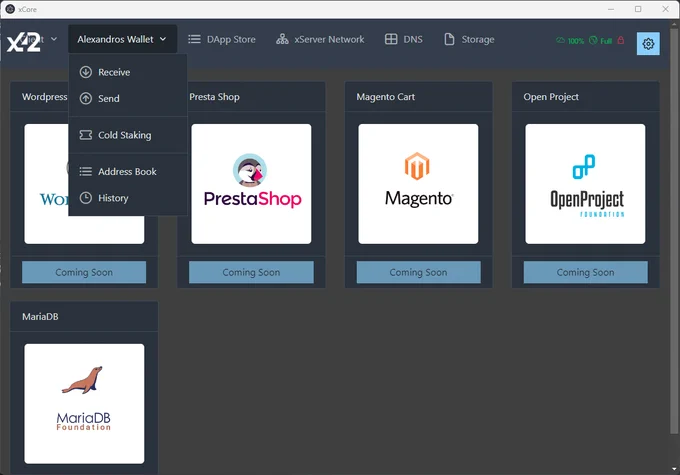Image resolution: width=680 pixels, height=475 pixels.
Task: Go to the xServer Network tab
Action: coord(320,39)
